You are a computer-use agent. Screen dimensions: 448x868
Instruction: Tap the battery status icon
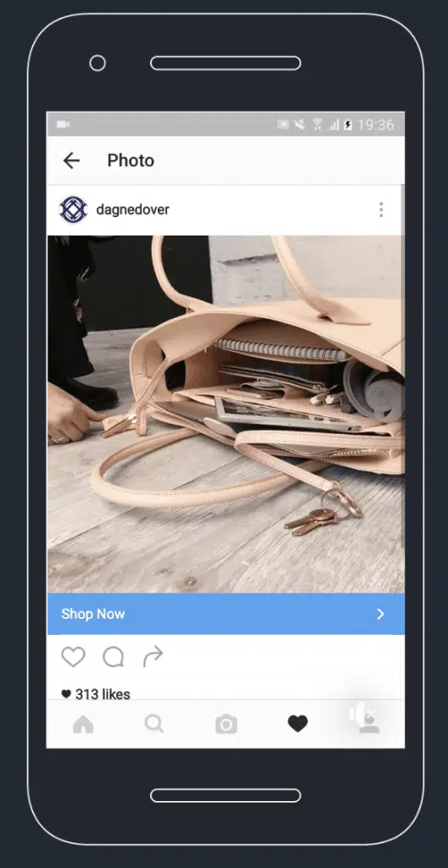(x=348, y=125)
